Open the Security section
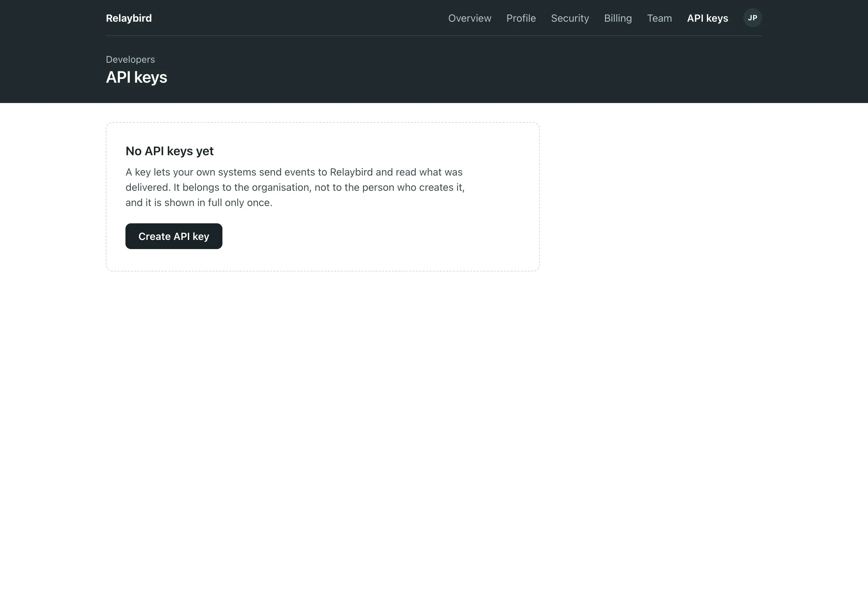Screen dimensions: 868x610 point(570,18)
